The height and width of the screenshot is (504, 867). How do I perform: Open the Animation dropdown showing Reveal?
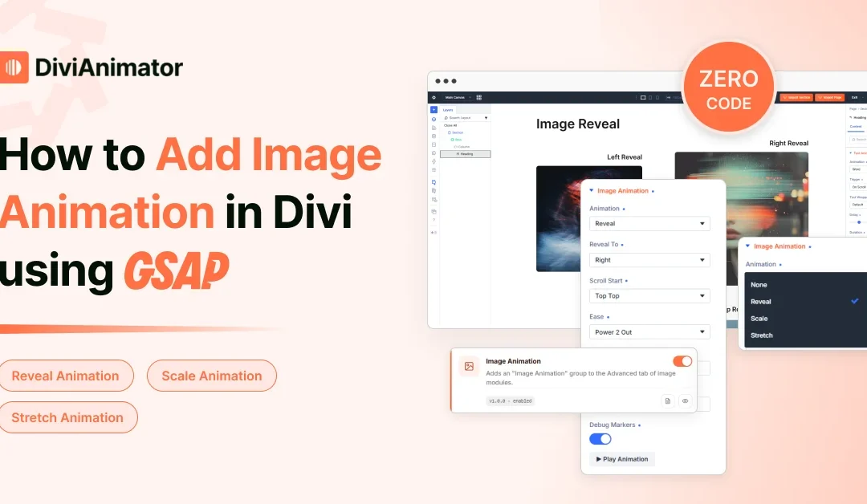[649, 223]
